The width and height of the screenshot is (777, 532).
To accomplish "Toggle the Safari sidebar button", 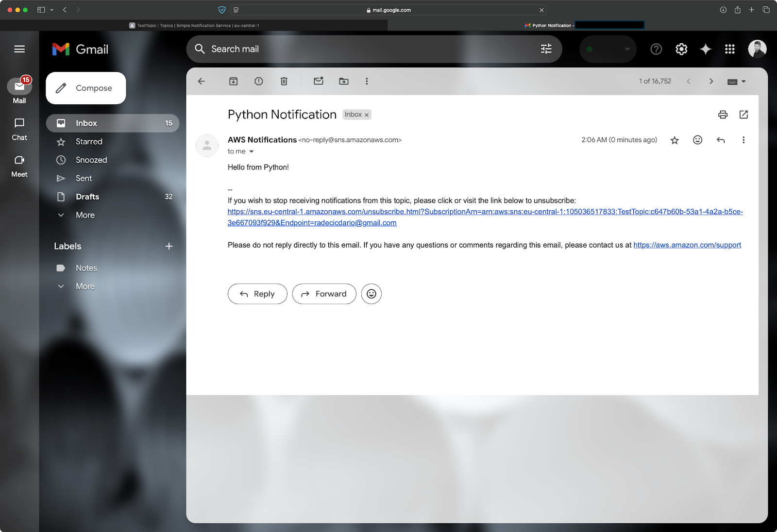I will (41, 10).
